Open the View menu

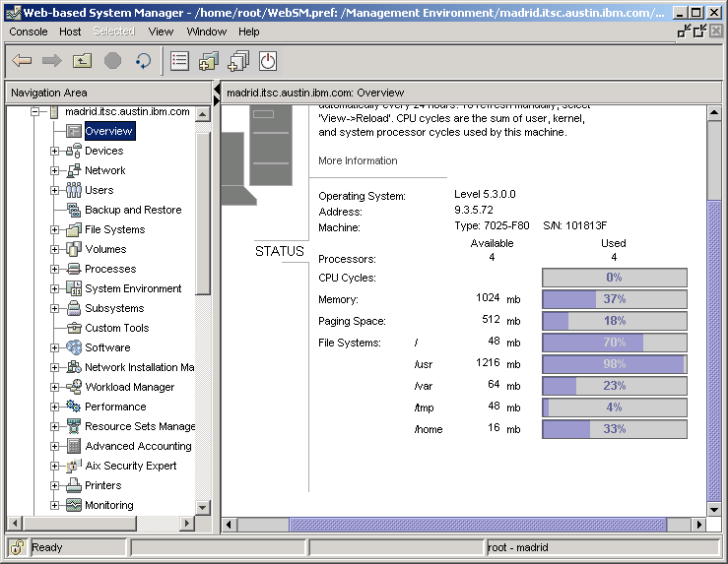(161, 31)
